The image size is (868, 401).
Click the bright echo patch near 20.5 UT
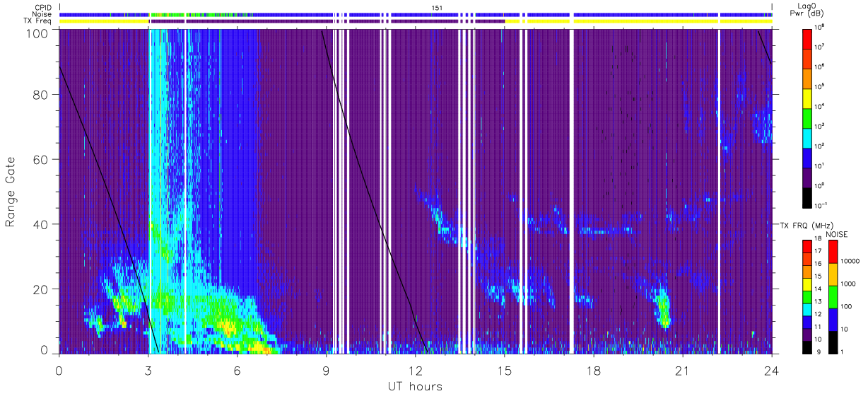point(663,308)
